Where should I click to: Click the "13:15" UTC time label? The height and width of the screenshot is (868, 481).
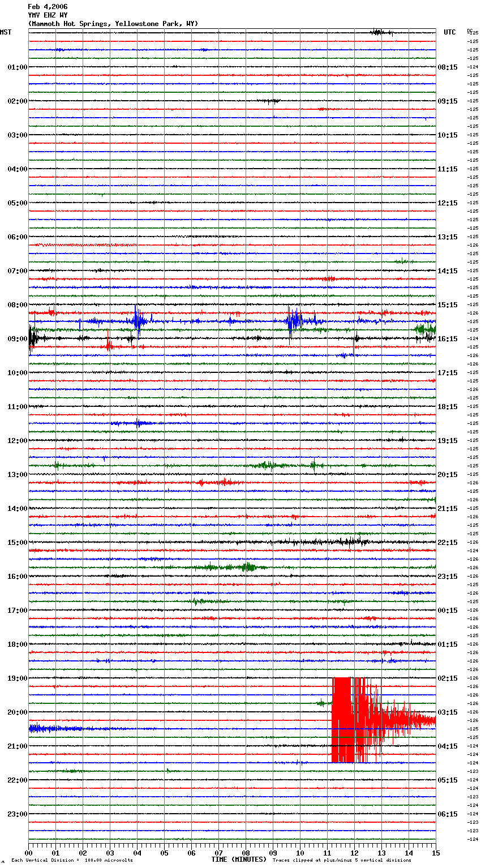448,237
